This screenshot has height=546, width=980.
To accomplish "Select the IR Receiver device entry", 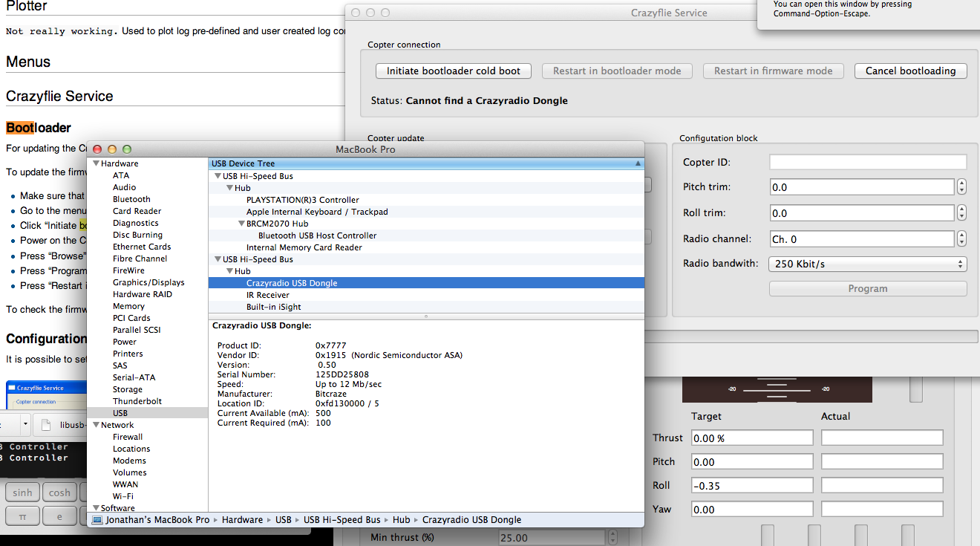I will click(x=267, y=295).
